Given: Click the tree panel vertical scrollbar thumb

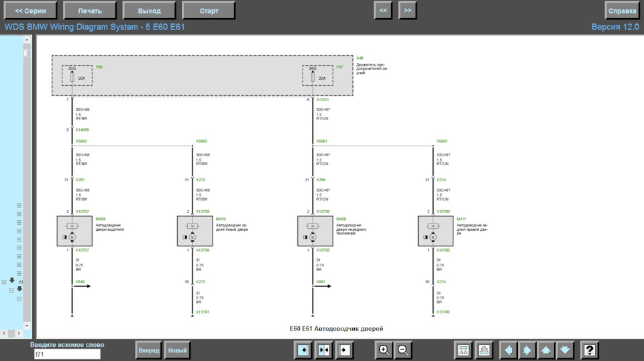Looking at the screenshot, I should pos(27,53).
